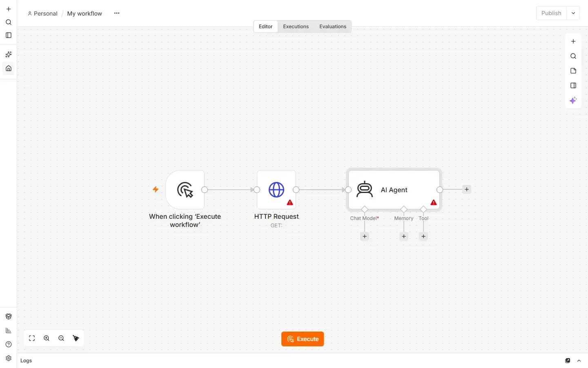Add a Chat Model sub-node
This screenshot has width=588, height=368.
365,236
